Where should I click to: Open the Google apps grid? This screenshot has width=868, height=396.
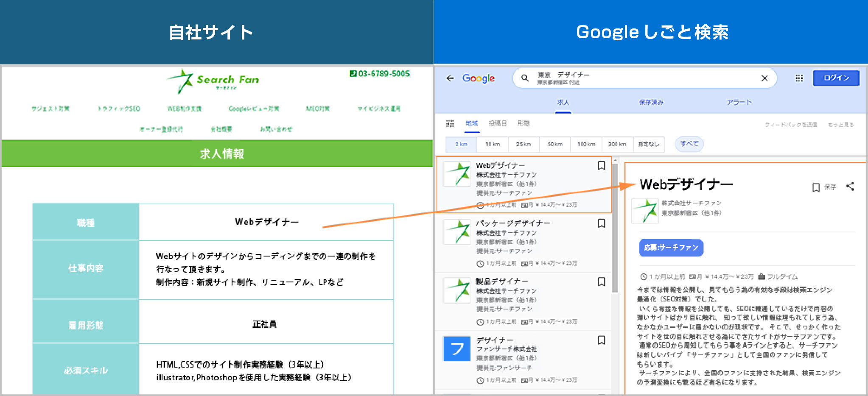[x=799, y=78]
